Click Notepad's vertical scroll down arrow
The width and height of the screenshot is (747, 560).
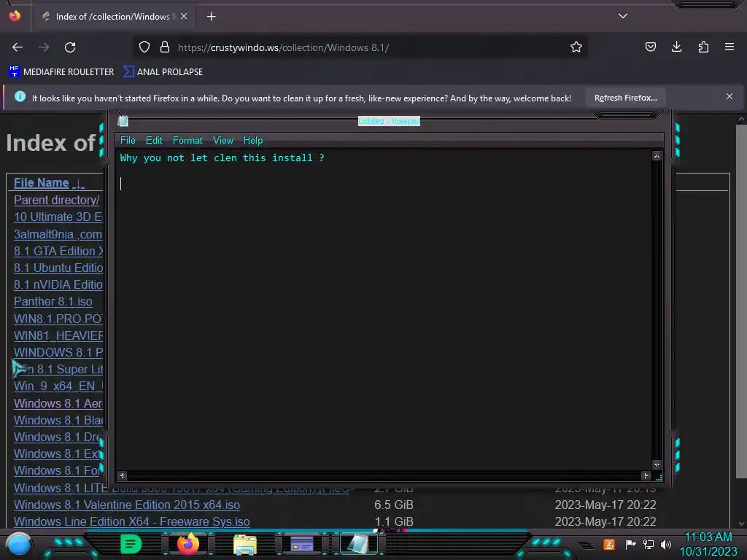[x=657, y=464]
